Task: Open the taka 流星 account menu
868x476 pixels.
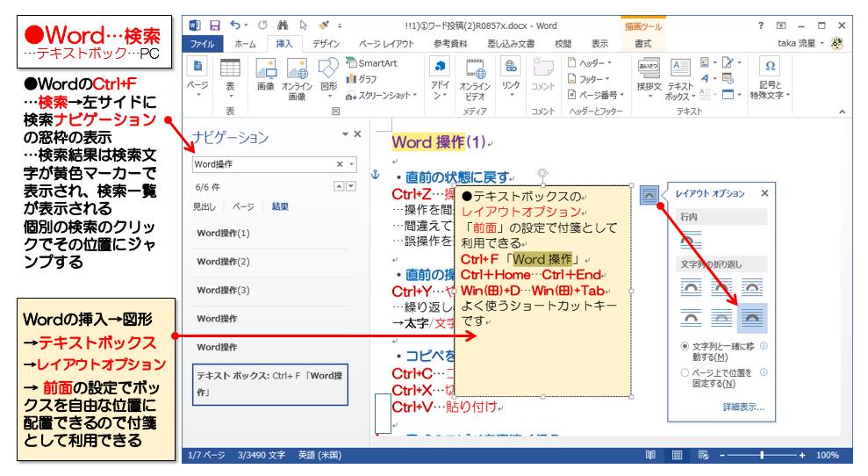Action: (x=800, y=43)
